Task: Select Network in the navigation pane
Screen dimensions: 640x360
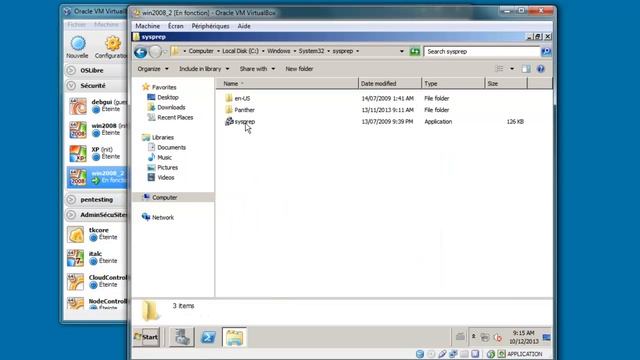Action: pyautogui.click(x=158, y=217)
